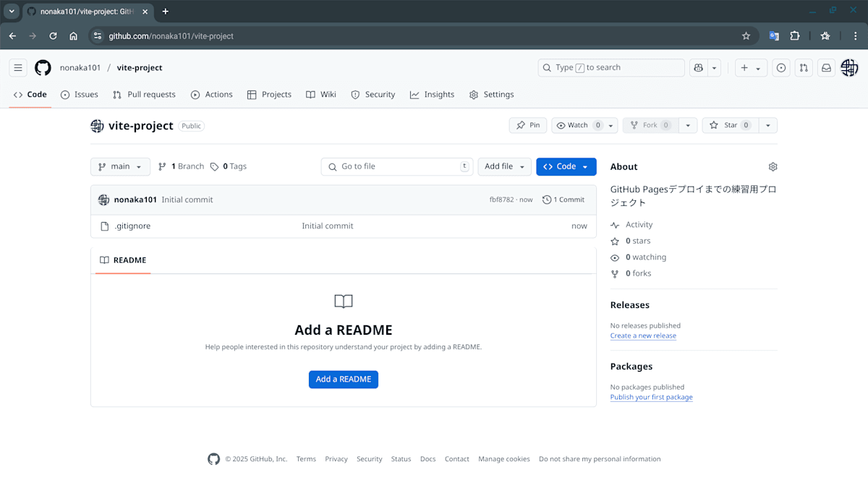Switch to the Pull requests tab
The image size is (868, 488).
point(144,95)
